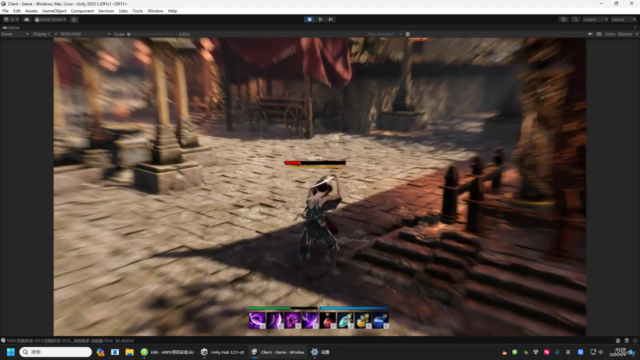This screenshot has width=640, height=360.
Task: Use the blue mana potion
Action: pyautogui.click(x=380, y=320)
